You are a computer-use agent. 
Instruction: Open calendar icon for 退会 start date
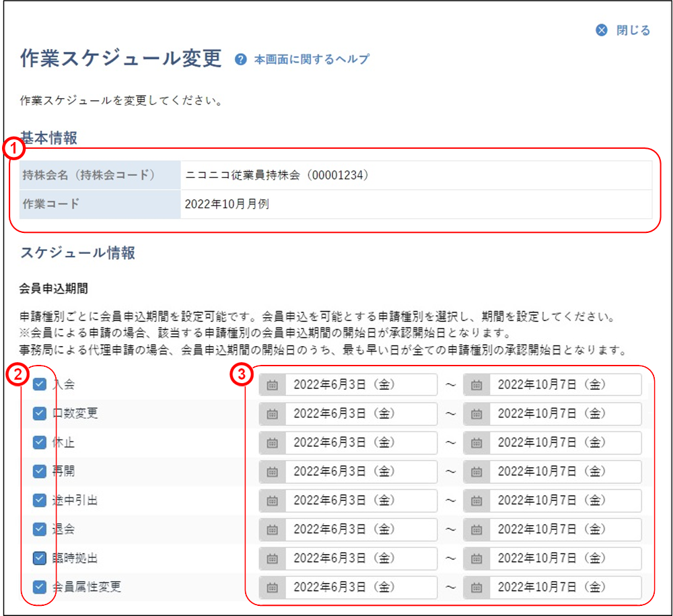tap(273, 530)
